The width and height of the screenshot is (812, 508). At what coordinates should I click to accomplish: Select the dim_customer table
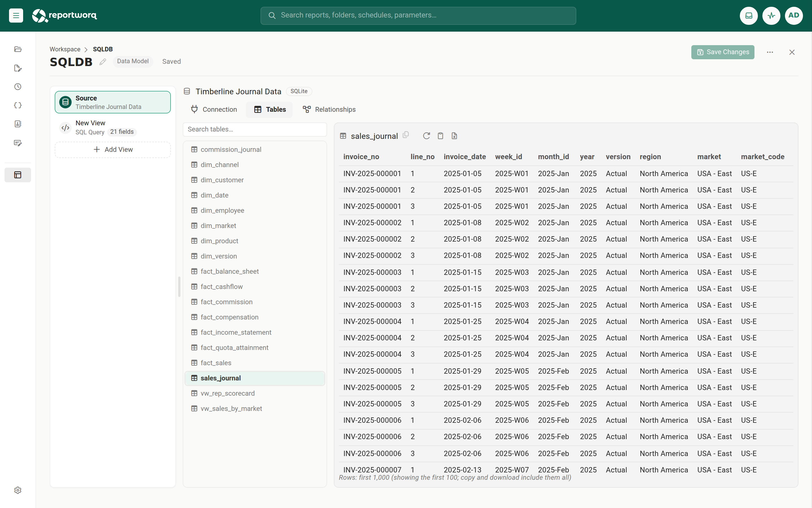[x=255, y=180]
